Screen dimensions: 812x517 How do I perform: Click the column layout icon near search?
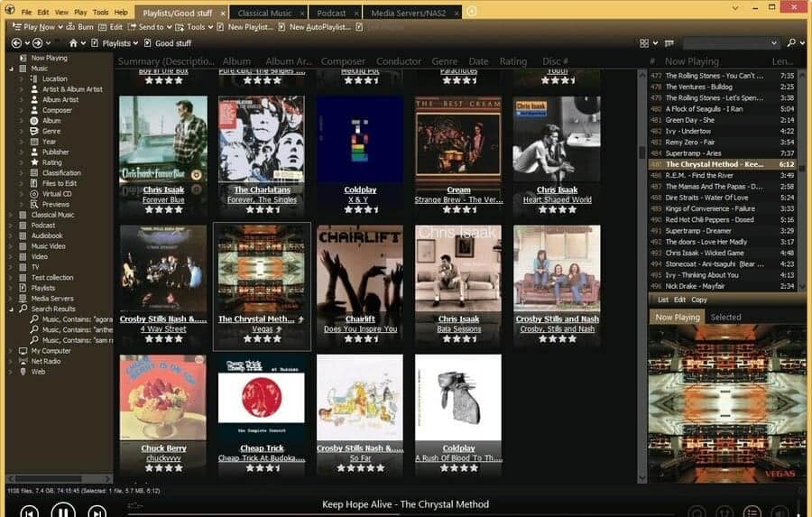click(669, 43)
